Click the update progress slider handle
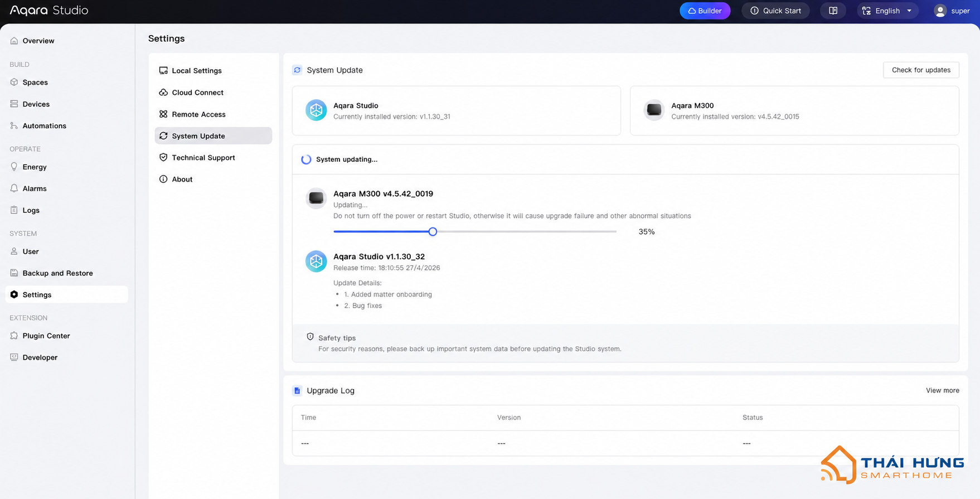The height and width of the screenshot is (499, 980). point(433,231)
